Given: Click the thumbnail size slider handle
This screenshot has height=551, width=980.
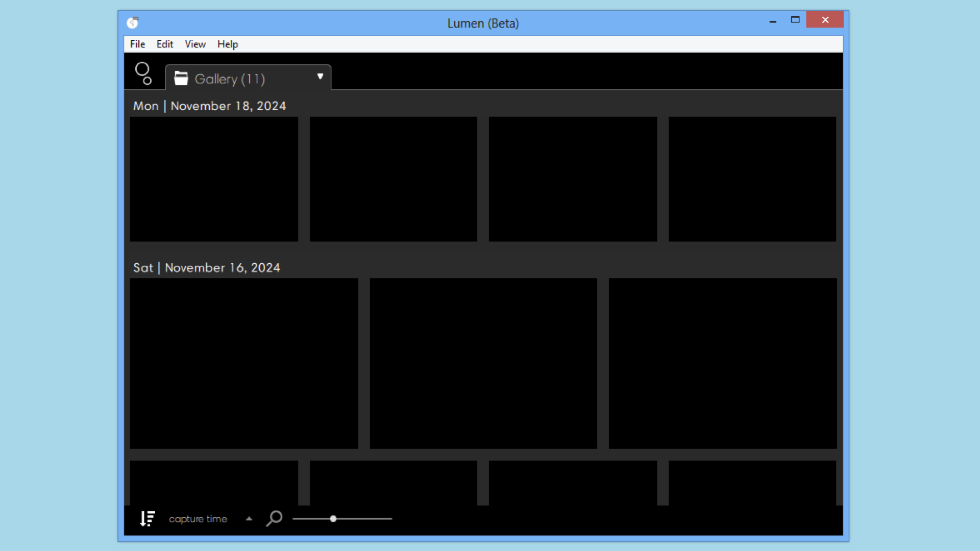Looking at the screenshot, I should tap(333, 519).
